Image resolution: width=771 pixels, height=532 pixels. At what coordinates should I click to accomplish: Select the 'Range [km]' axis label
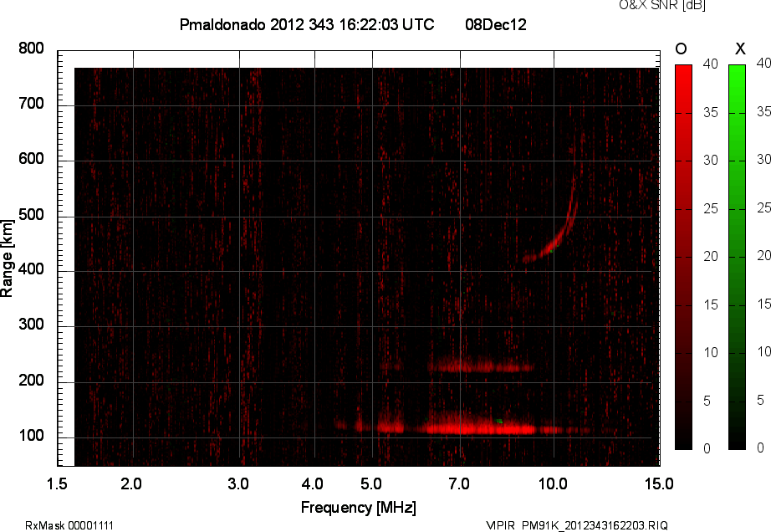click(x=7, y=258)
